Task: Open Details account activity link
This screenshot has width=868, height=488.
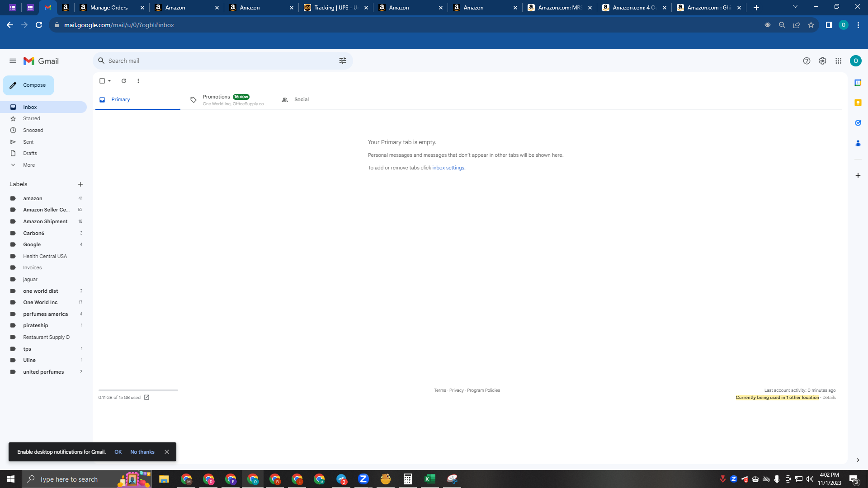Action: click(x=829, y=398)
